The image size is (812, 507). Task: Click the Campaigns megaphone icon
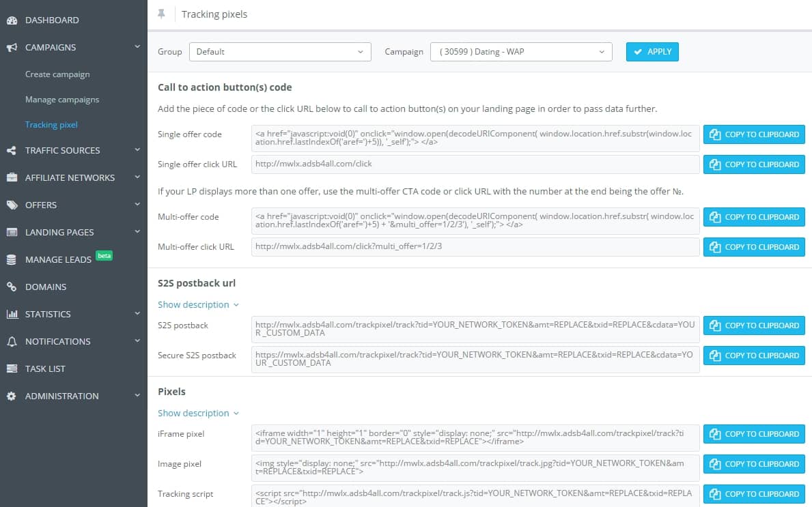(x=12, y=48)
